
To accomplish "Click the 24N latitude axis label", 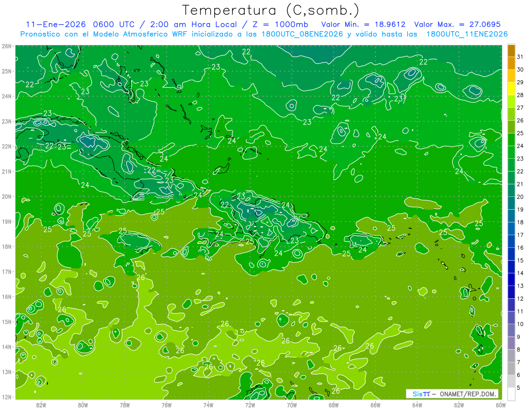I will point(7,96).
